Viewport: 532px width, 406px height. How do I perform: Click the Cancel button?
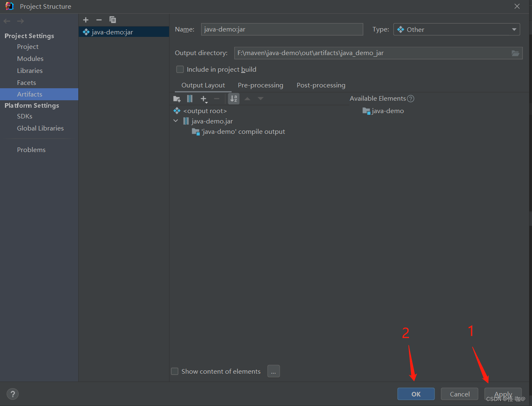point(459,394)
